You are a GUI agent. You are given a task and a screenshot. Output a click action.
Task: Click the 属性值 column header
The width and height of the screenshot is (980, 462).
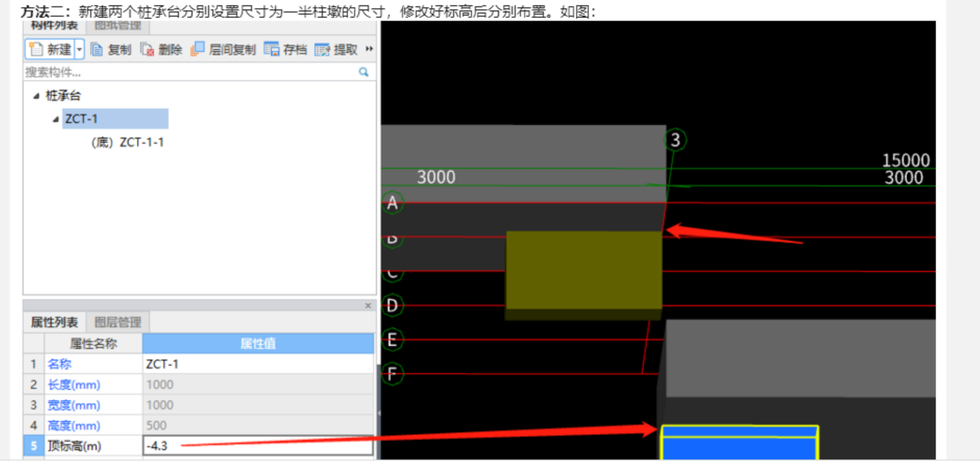[x=258, y=343]
